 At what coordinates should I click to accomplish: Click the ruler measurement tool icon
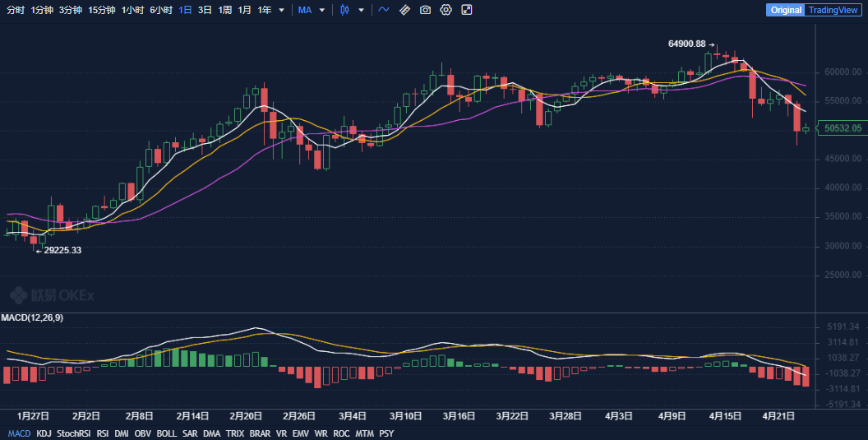point(404,10)
